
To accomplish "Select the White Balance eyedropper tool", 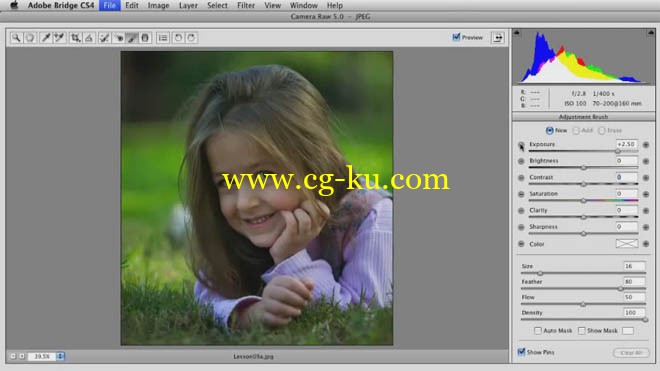I will tap(45, 38).
